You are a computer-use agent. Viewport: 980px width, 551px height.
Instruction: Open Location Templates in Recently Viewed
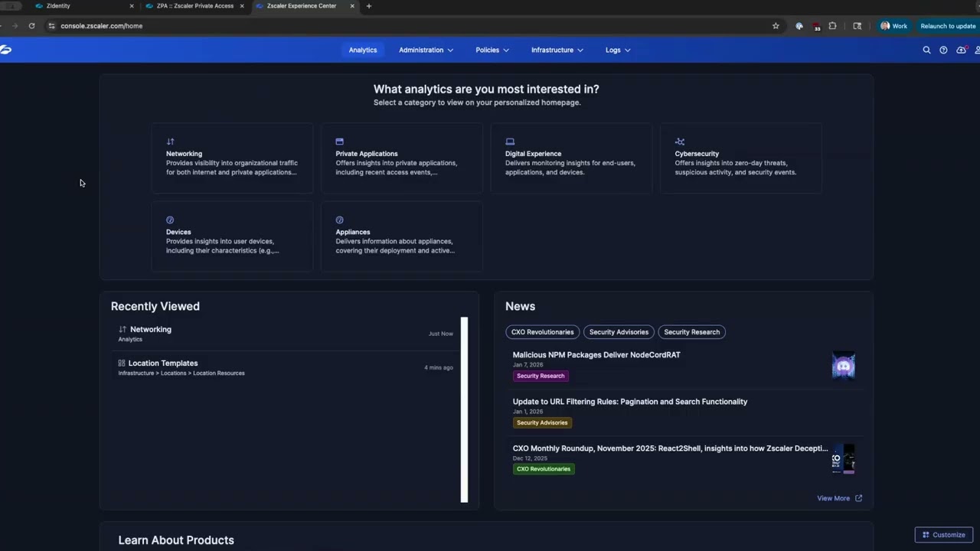click(x=286, y=368)
